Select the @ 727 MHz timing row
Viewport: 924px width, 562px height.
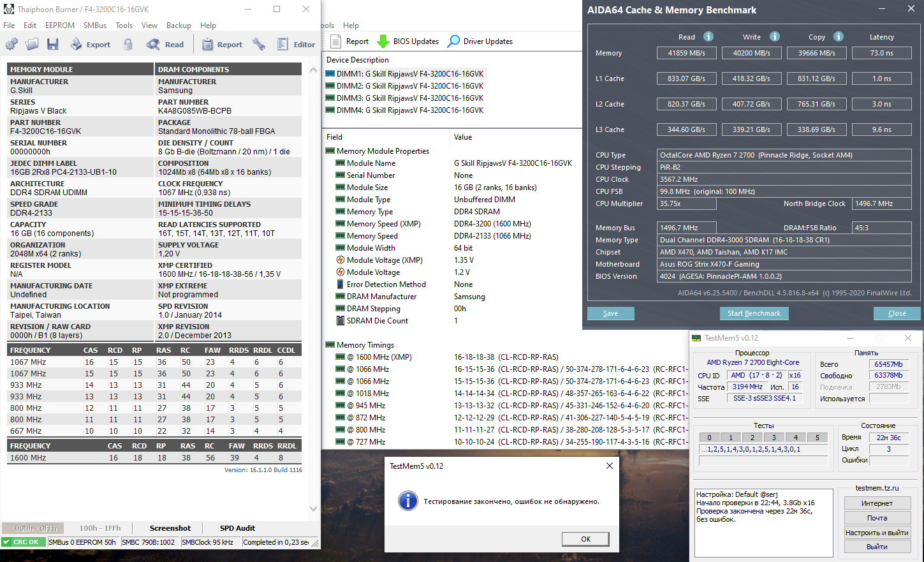(x=366, y=442)
